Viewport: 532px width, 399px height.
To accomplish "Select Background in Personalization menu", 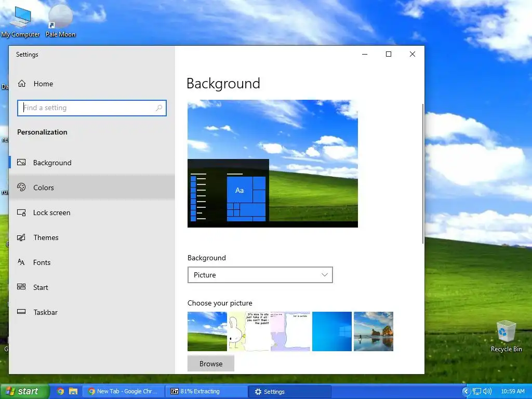I will coord(91,163).
